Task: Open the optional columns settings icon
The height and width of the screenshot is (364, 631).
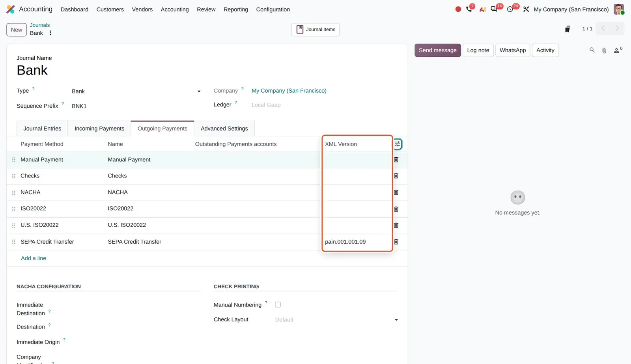Action: pyautogui.click(x=398, y=144)
